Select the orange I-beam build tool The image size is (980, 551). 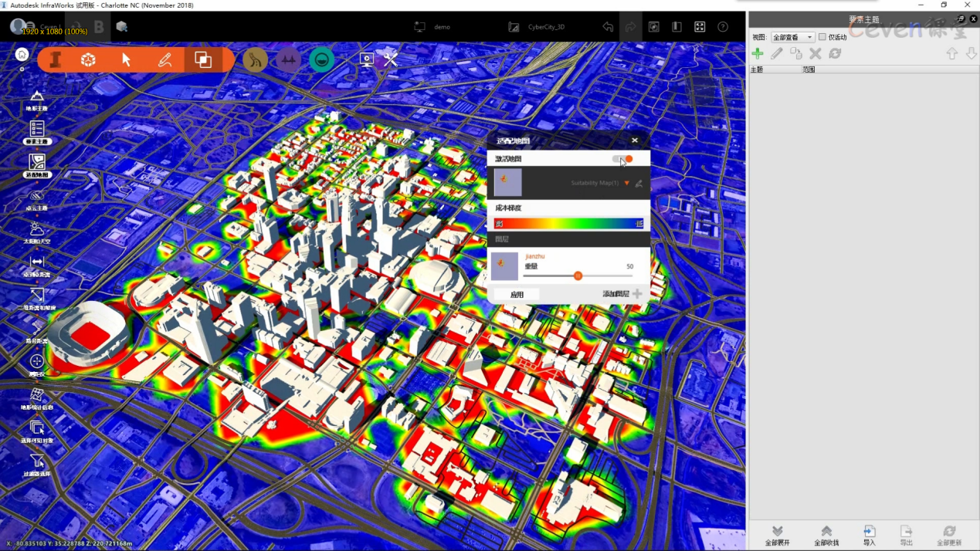point(55,60)
